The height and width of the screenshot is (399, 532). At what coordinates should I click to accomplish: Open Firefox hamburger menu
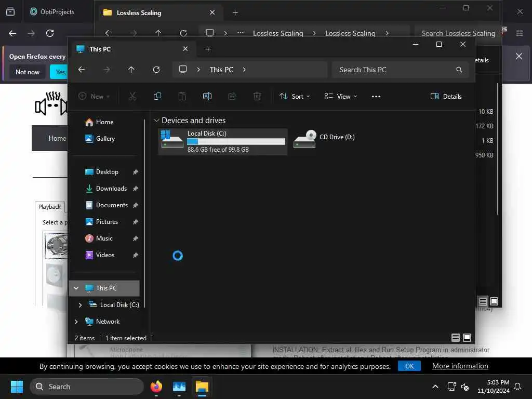520,33
